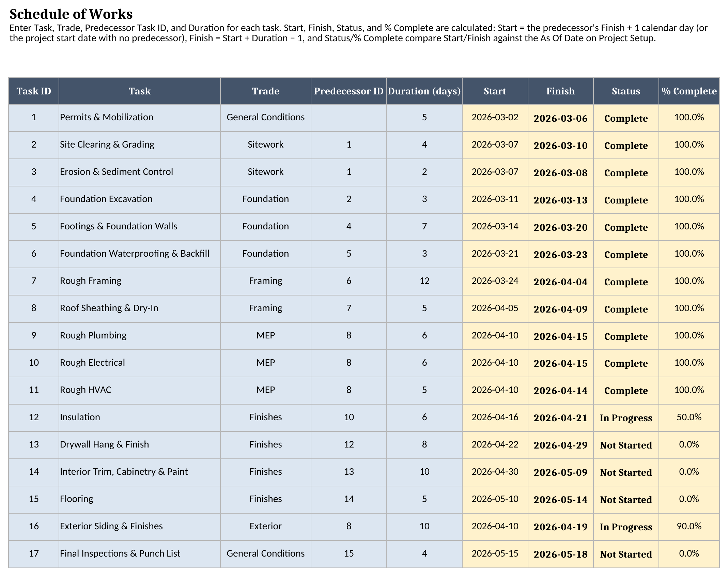Click 'In Progress' status for Insulation
The width and height of the screenshot is (728, 576).
pyautogui.click(x=626, y=418)
